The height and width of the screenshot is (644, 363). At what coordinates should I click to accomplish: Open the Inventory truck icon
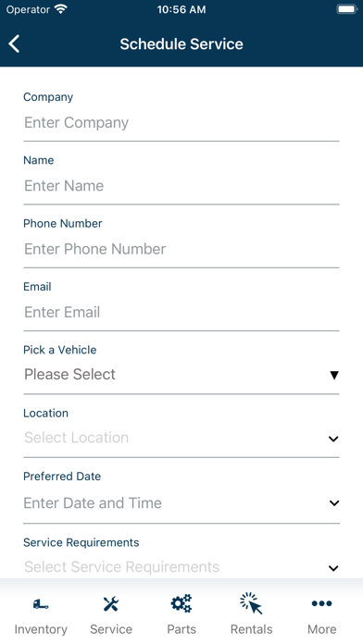click(x=41, y=603)
